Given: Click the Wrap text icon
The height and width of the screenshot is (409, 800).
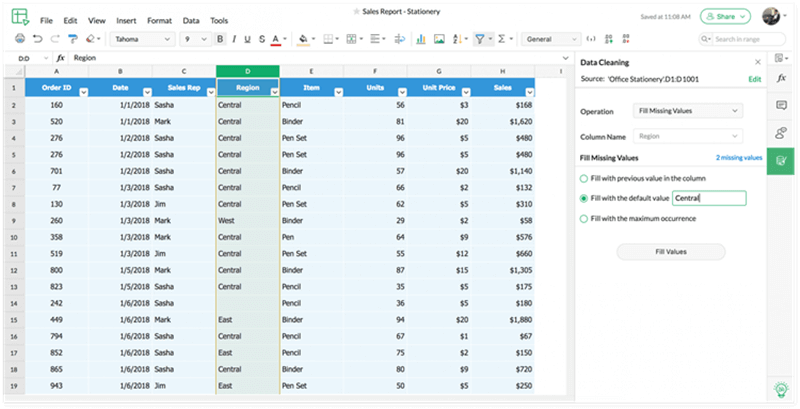Looking at the screenshot, I should [400, 39].
